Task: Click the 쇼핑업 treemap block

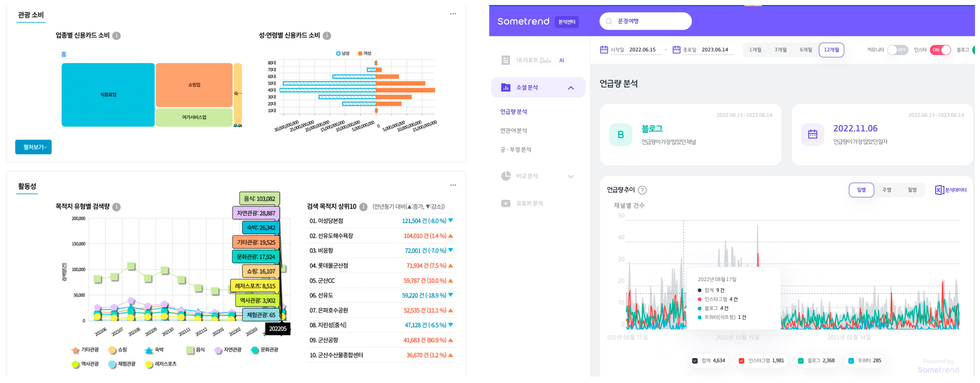Action: coord(194,85)
